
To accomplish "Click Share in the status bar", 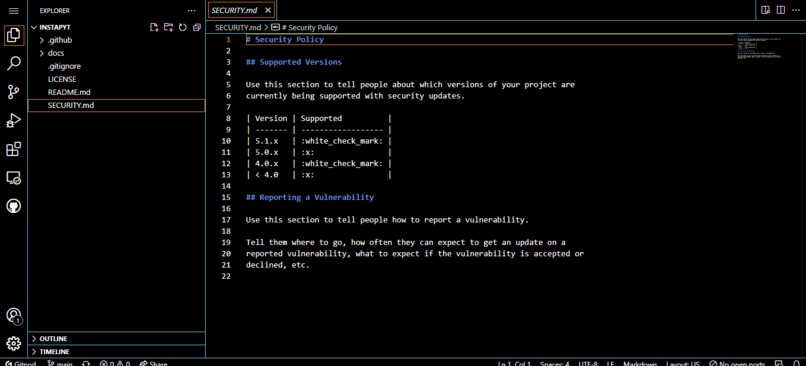I will pos(153,363).
